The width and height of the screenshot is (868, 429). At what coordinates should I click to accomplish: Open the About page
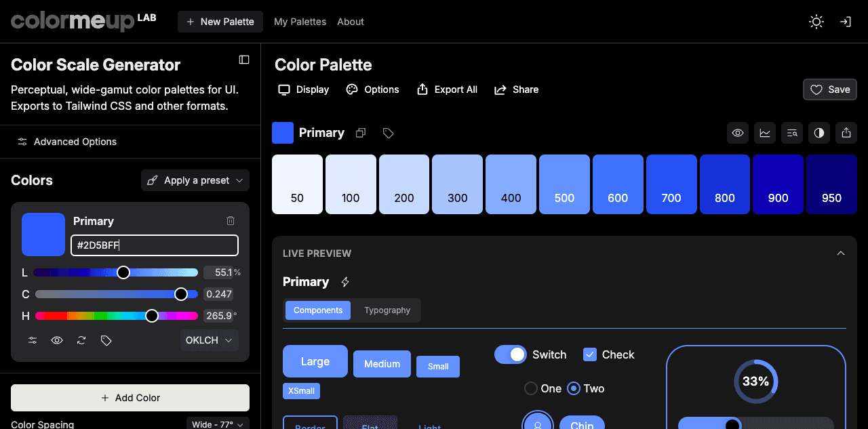pos(351,22)
